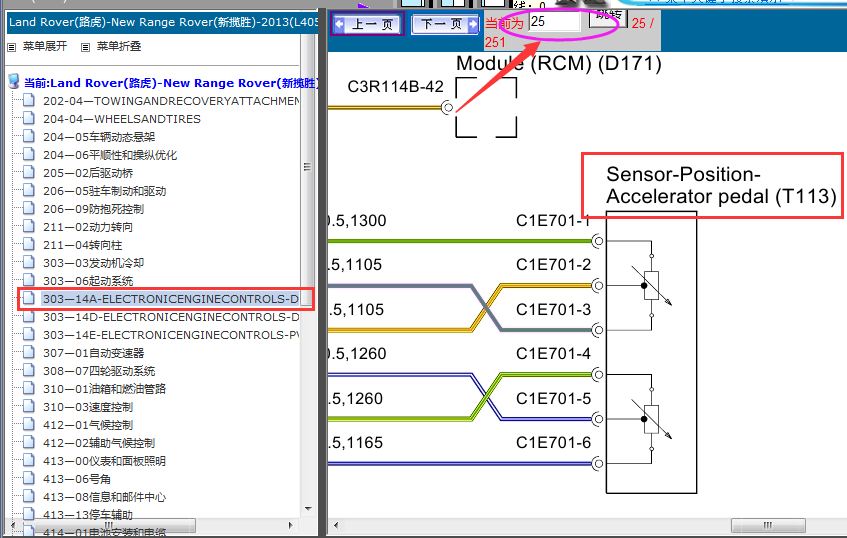The image size is (847, 538).
Task: Click connector label C1E701-1 in diagram
Action: [553, 220]
